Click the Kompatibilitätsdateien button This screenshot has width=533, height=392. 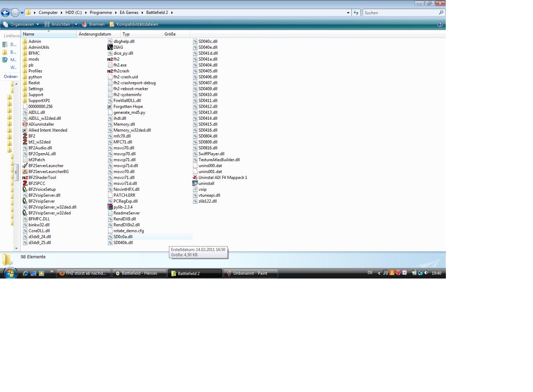[x=134, y=24]
